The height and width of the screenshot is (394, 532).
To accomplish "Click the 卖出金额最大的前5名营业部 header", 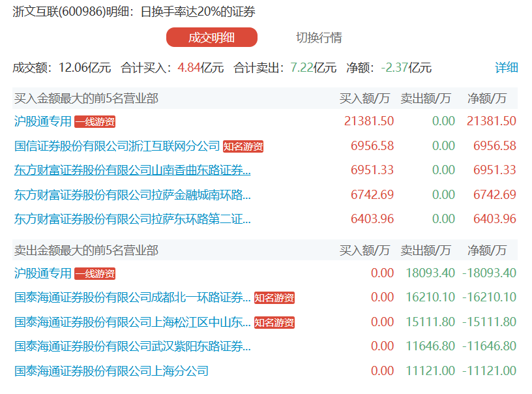I will pos(86,250).
